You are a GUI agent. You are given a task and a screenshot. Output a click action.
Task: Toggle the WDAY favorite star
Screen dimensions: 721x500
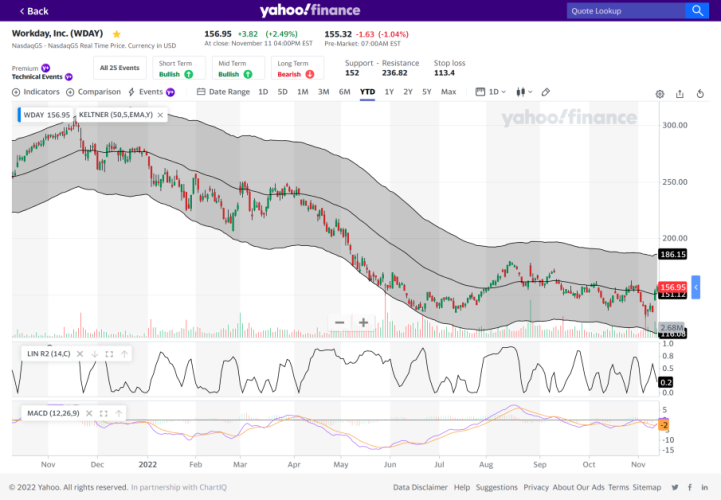(x=117, y=34)
